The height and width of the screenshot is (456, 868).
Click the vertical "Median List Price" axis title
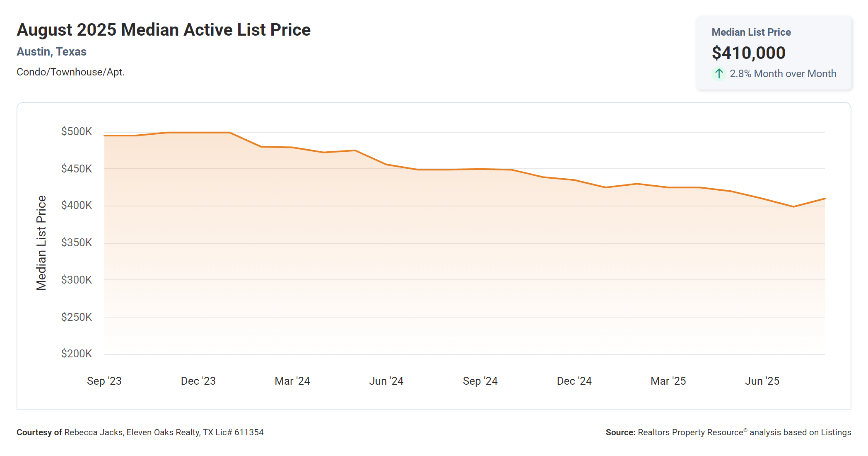click(41, 243)
